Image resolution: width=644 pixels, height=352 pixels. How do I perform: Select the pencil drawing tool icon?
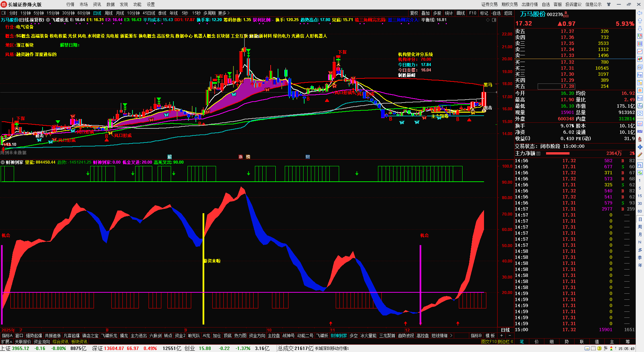click(x=640, y=155)
